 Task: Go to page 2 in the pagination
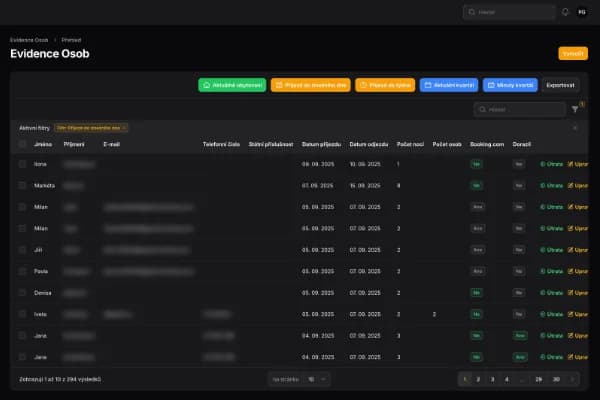point(478,379)
